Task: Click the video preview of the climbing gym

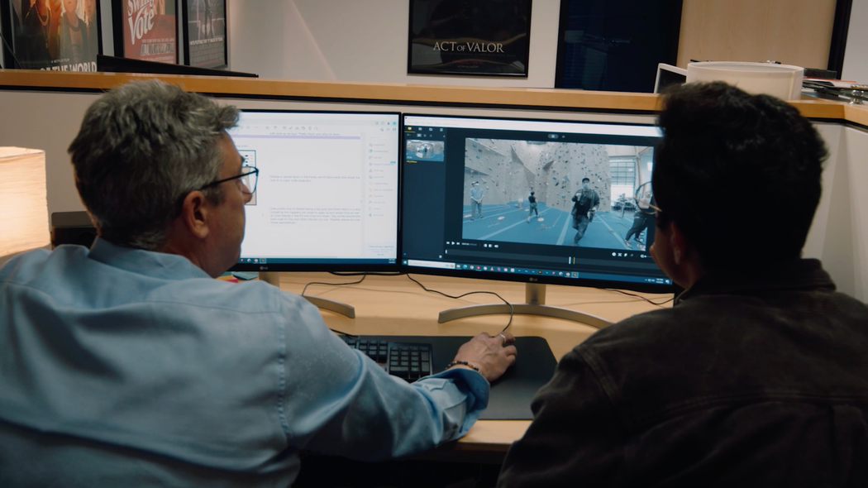Action: tap(556, 189)
